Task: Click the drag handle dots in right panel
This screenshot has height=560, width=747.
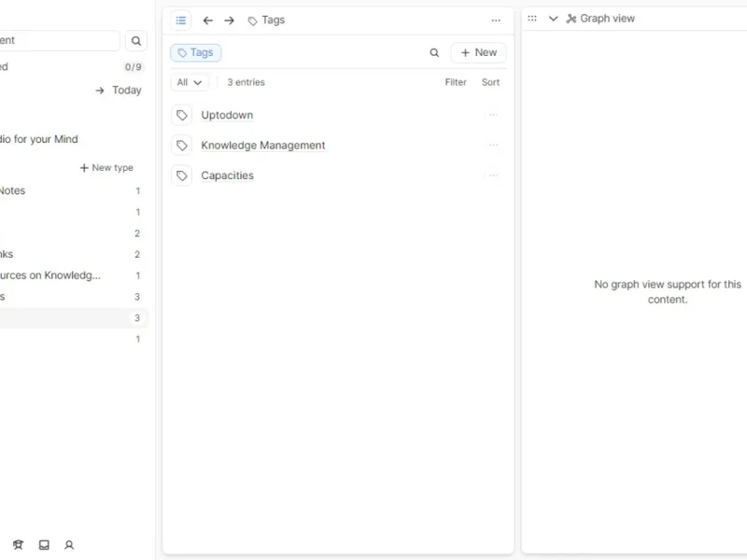Action: coord(532,19)
